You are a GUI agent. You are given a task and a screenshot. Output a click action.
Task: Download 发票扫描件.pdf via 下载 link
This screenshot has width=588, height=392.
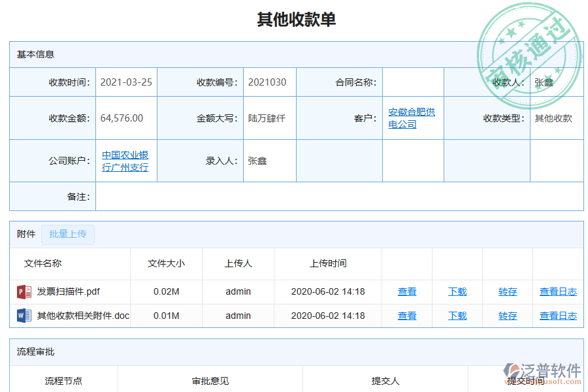[457, 291]
